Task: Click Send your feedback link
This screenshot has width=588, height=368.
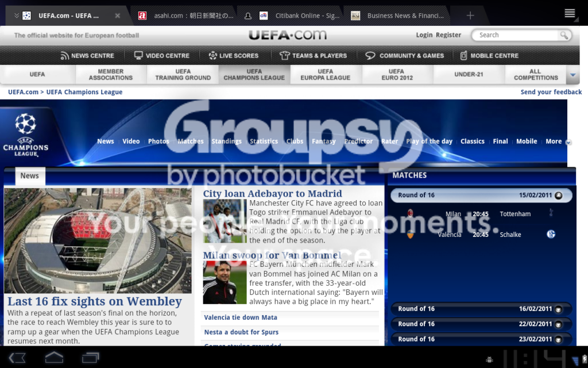Action: pos(551,92)
